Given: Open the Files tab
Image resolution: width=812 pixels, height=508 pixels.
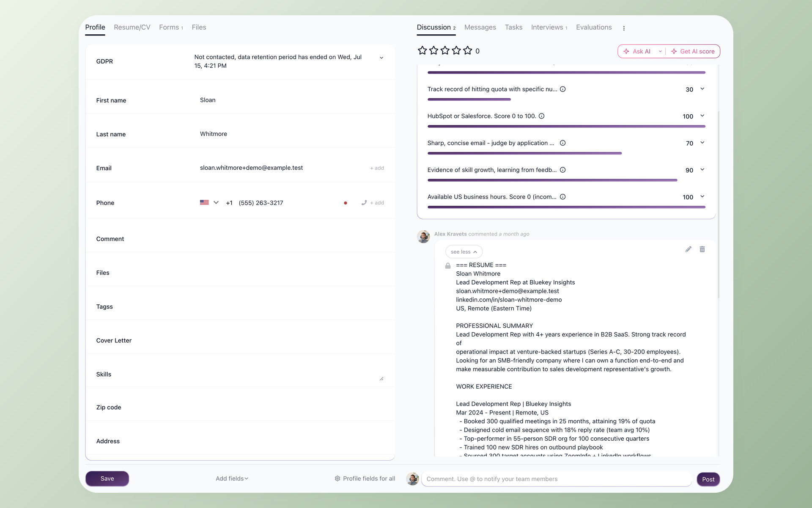Looking at the screenshot, I should point(199,28).
